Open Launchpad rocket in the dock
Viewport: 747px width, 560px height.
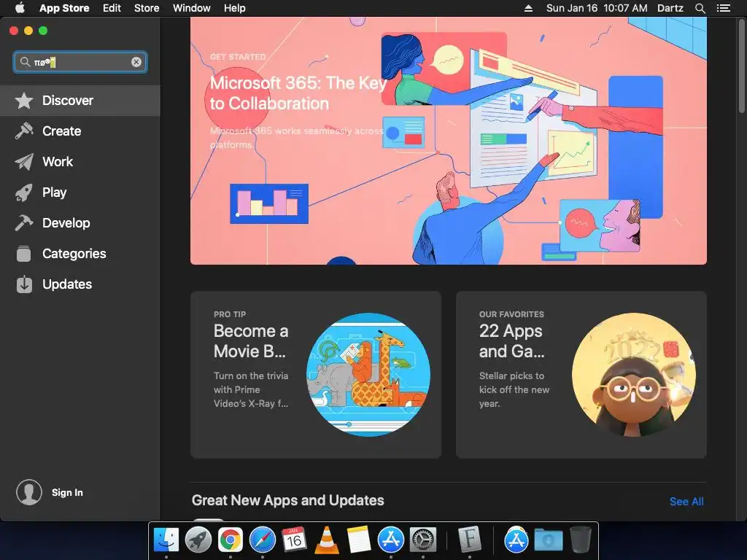198,540
